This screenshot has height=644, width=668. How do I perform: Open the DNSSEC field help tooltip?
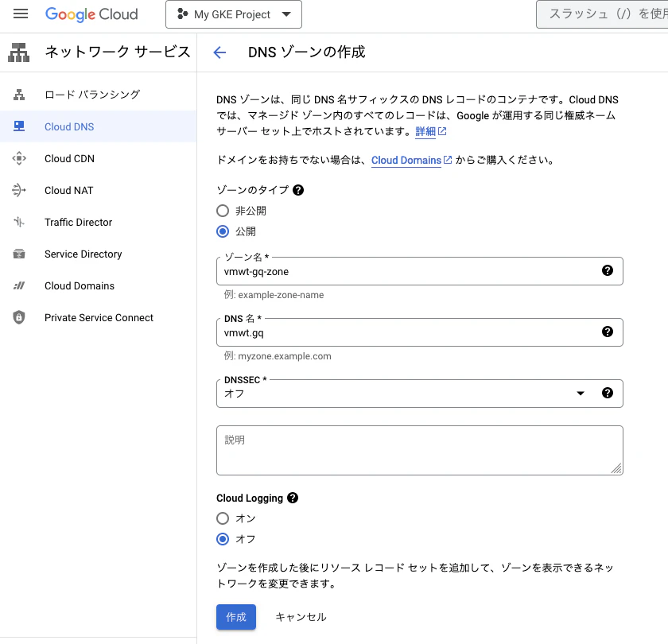pyautogui.click(x=608, y=393)
